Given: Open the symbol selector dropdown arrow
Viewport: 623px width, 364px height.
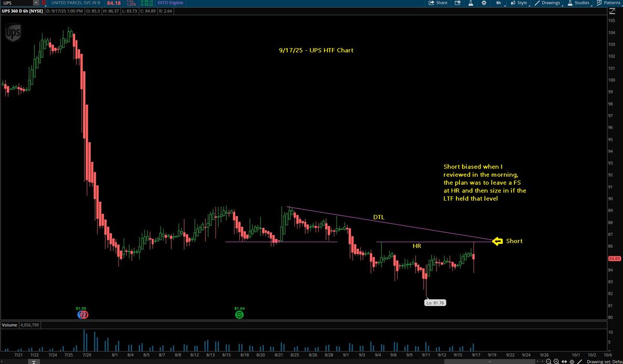Looking at the screenshot, I should tap(35, 3).
